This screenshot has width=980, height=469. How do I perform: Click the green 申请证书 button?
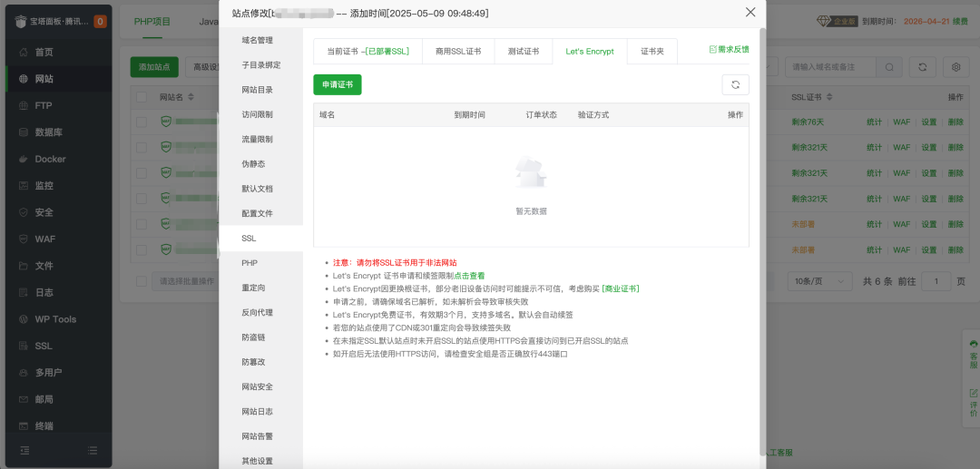point(337,84)
